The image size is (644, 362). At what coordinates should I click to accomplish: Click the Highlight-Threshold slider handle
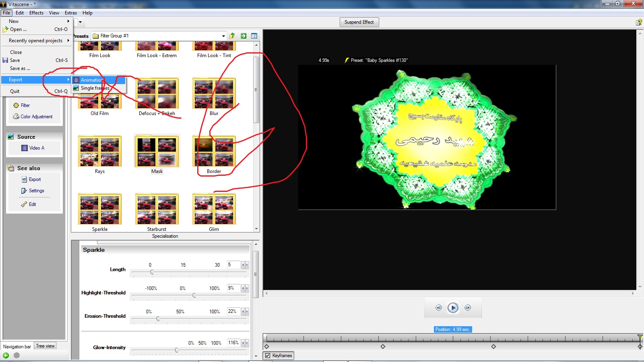pyautogui.click(x=194, y=296)
